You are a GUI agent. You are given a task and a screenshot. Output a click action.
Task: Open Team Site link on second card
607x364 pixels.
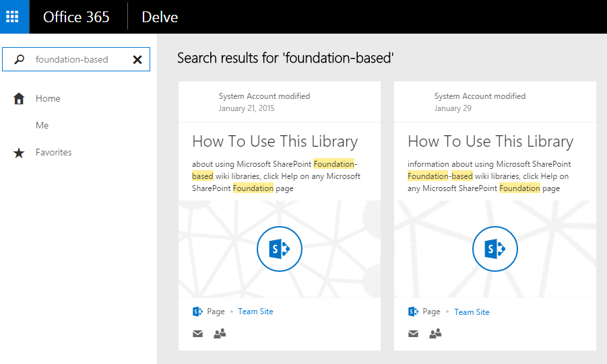[472, 312]
